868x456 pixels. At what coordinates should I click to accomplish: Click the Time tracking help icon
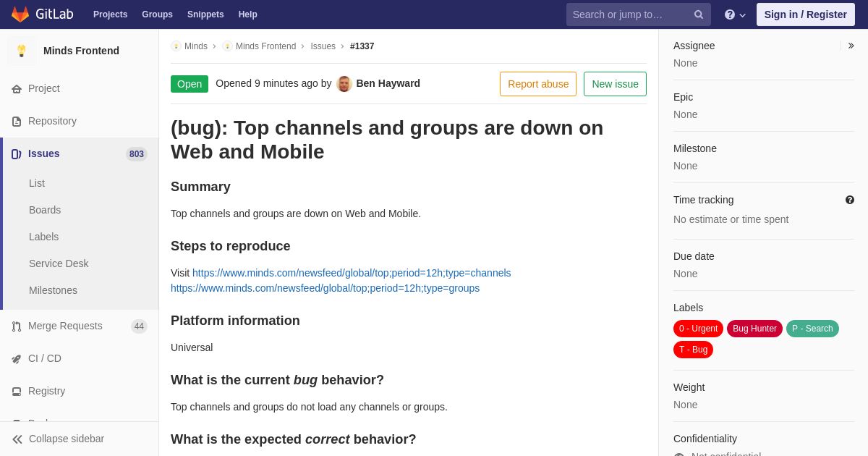[x=850, y=200]
